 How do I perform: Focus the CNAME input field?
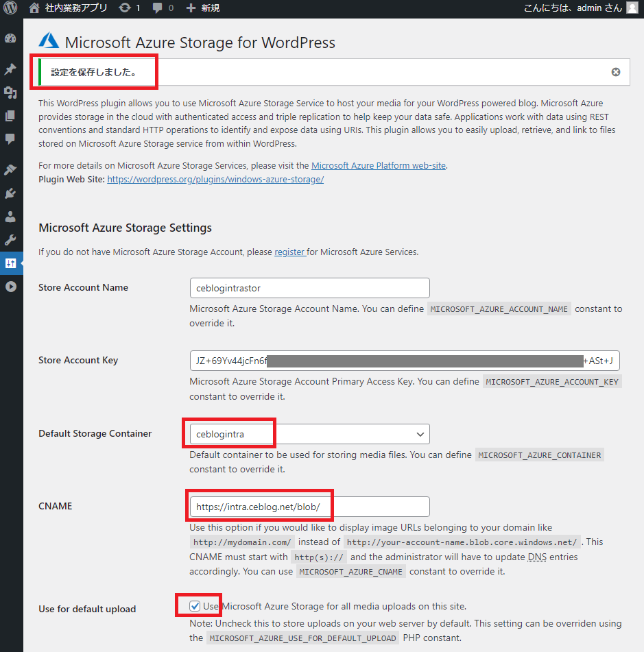click(309, 507)
